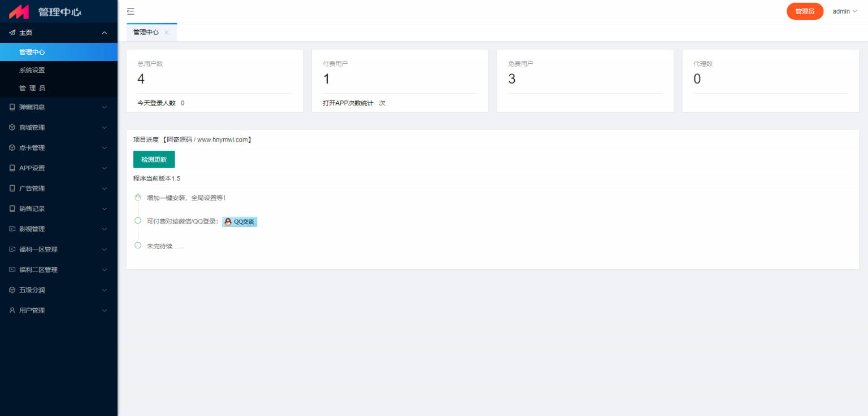Expand the APP设置 chevron

tap(105, 168)
